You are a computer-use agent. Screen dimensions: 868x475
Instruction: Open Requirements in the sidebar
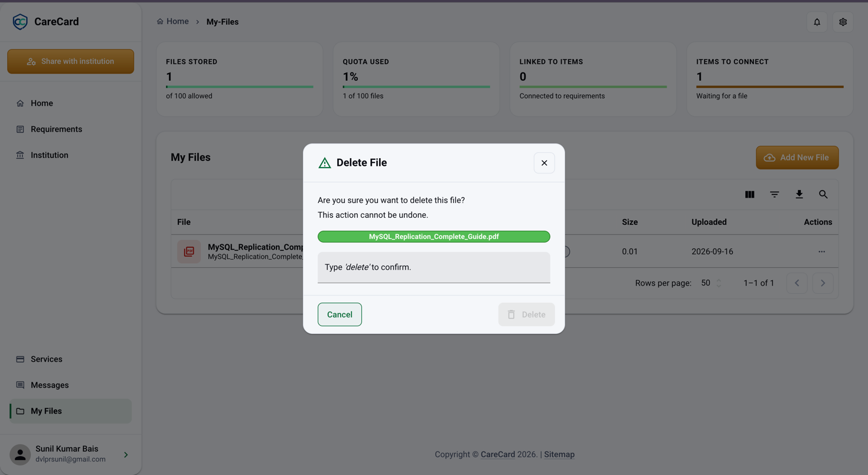tap(71, 129)
